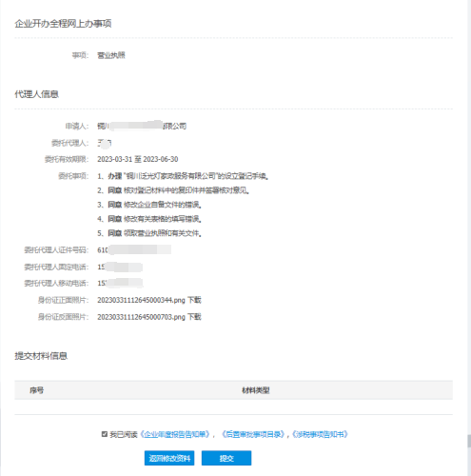Click the 委托代理人证件号码 value
Viewport: 471px width, 476px height.
coord(134,249)
